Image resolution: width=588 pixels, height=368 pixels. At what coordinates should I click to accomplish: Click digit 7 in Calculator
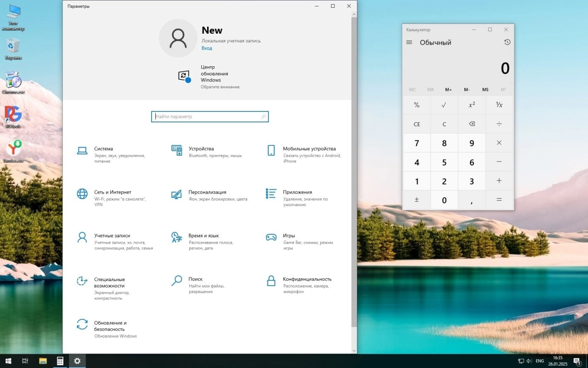click(x=417, y=143)
